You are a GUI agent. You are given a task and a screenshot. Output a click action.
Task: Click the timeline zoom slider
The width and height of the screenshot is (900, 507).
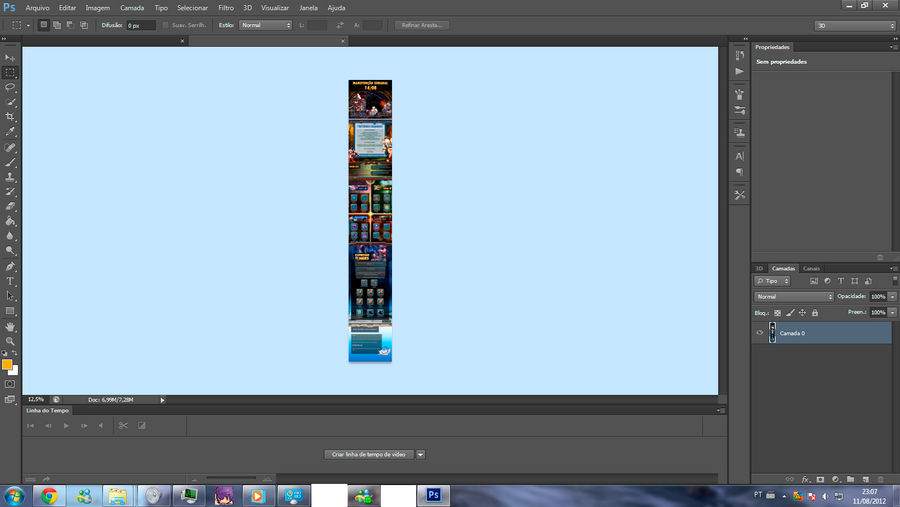(x=231, y=479)
